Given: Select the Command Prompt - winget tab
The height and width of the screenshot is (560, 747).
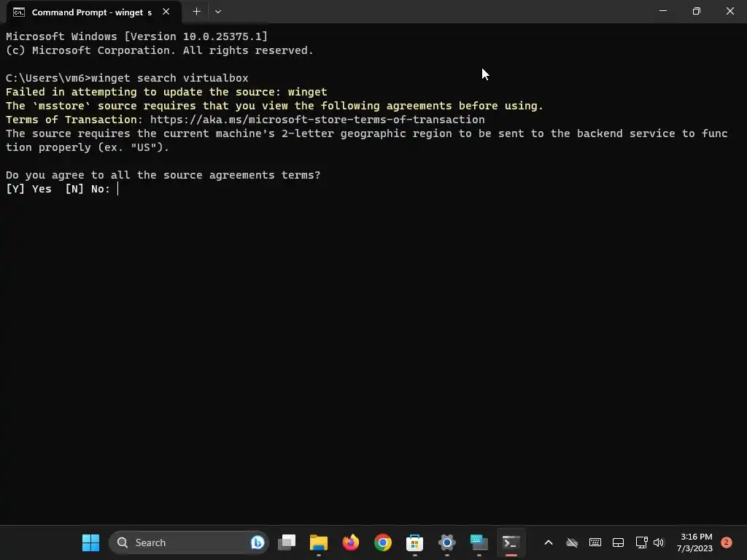Looking at the screenshot, I should [x=94, y=12].
